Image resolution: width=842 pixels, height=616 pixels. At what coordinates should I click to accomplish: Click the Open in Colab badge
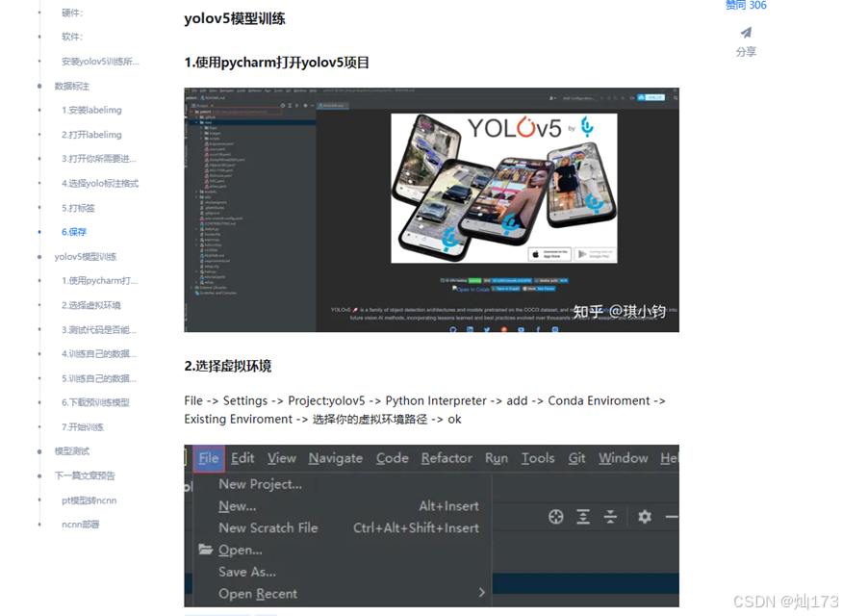pyautogui.click(x=470, y=290)
